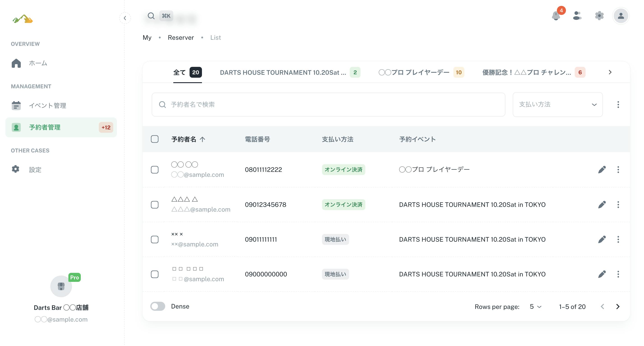Click the 予約者名で検索 search field
This screenshot has height=346, width=644.
[328, 105]
